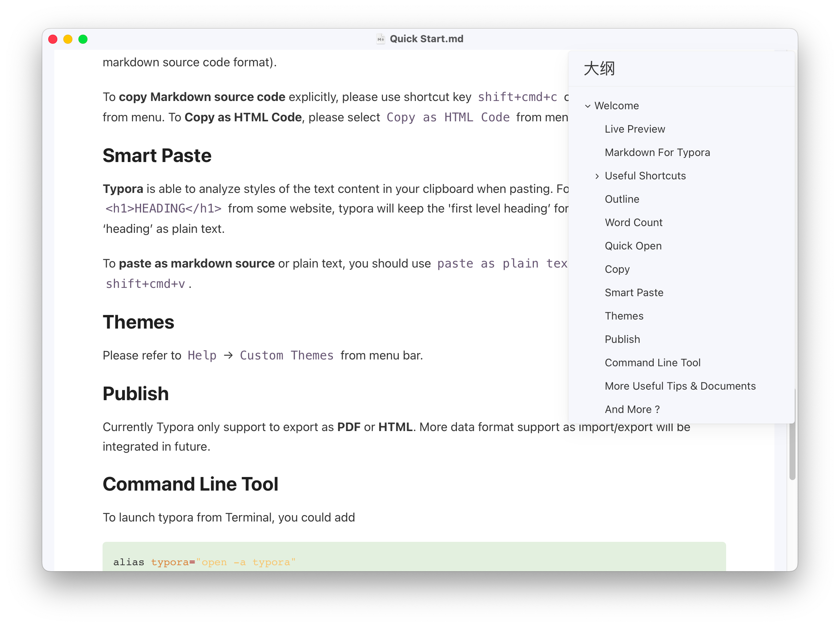The width and height of the screenshot is (840, 627).
Task: Select Themes in the outline panel
Action: pyautogui.click(x=624, y=316)
